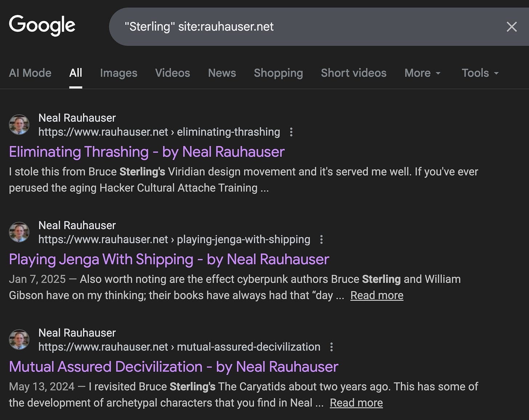
Task: Open the Shopping tab
Action: 278,73
